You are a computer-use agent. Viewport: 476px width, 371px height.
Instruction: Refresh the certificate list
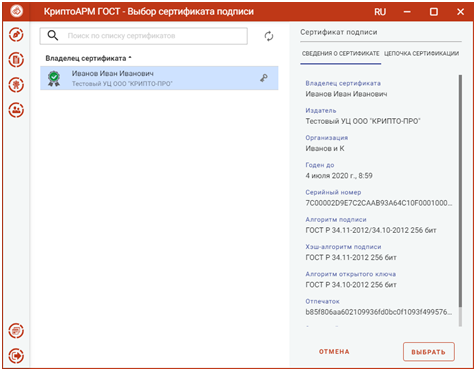(x=269, y=36)
